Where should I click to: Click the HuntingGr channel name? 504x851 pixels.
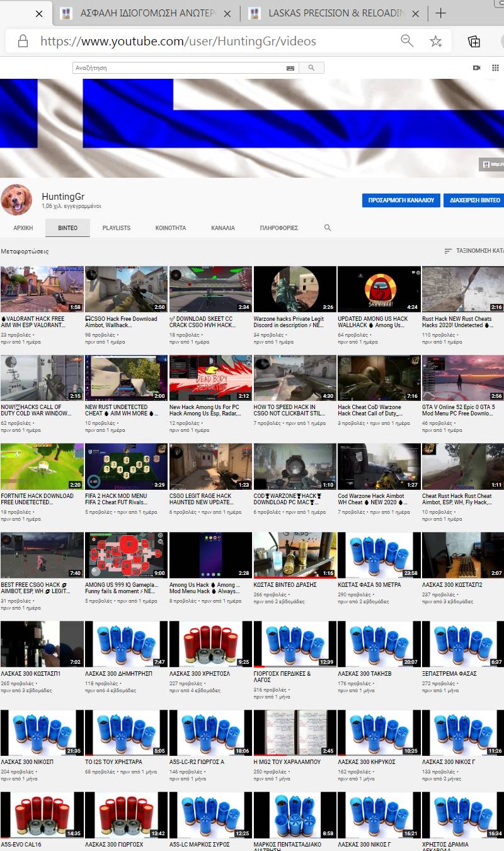pyautogui.click(x=63, y=196)
